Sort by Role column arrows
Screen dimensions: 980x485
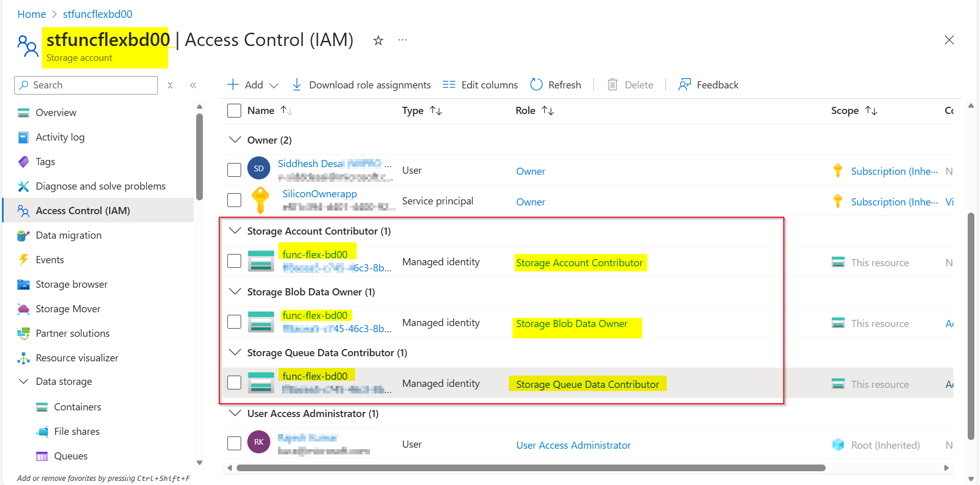point(548,110)
